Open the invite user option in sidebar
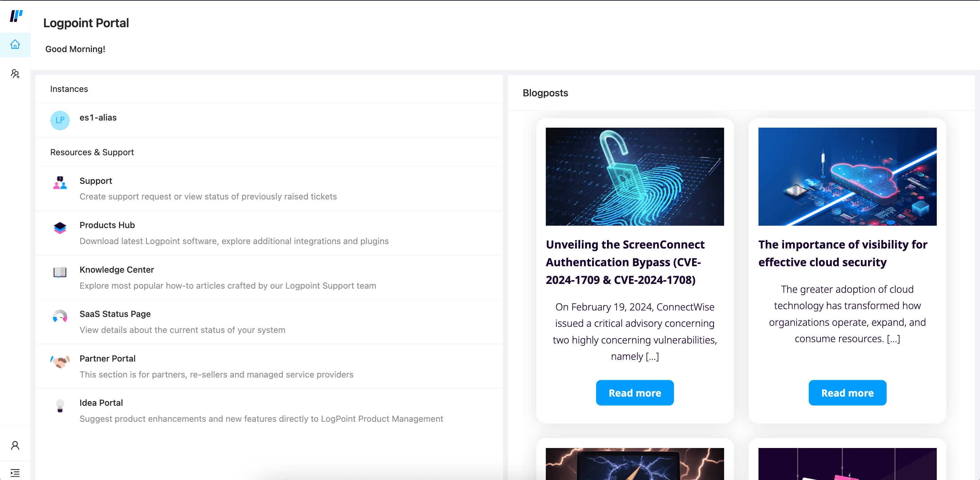 tap(15, 74)
